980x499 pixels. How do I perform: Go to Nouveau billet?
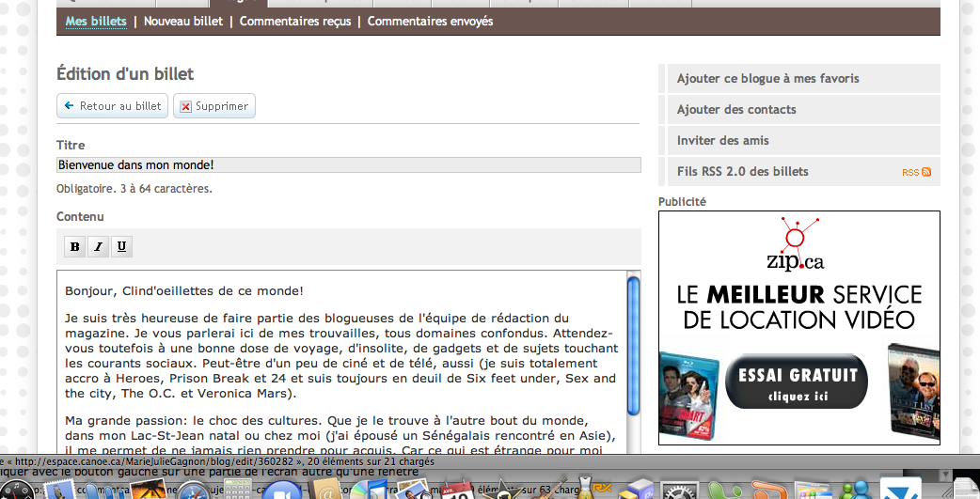click(x=182, y=22)
